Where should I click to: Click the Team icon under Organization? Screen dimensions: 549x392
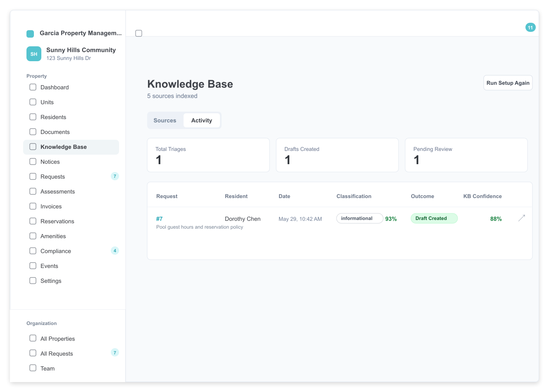(x=33, y=368)
